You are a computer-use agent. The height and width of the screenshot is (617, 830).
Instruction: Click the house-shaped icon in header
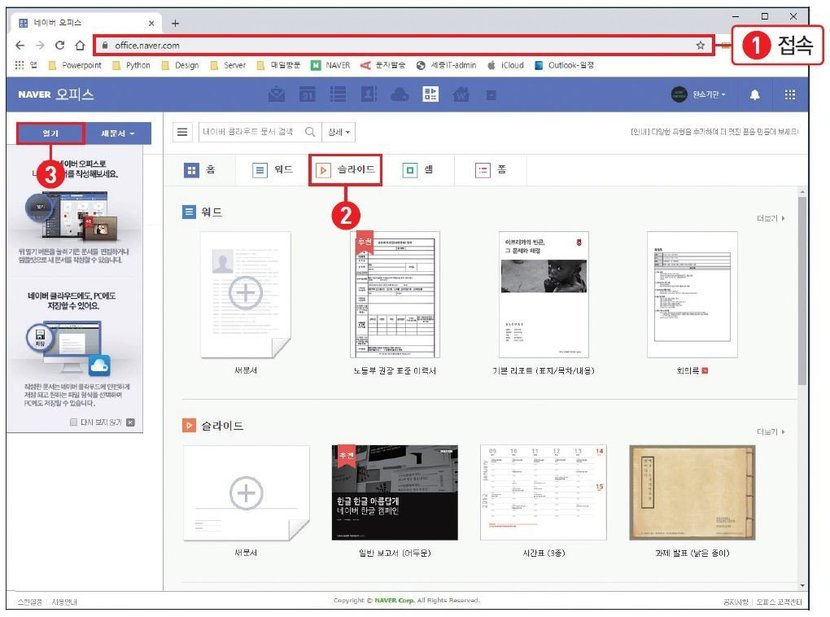461,95
